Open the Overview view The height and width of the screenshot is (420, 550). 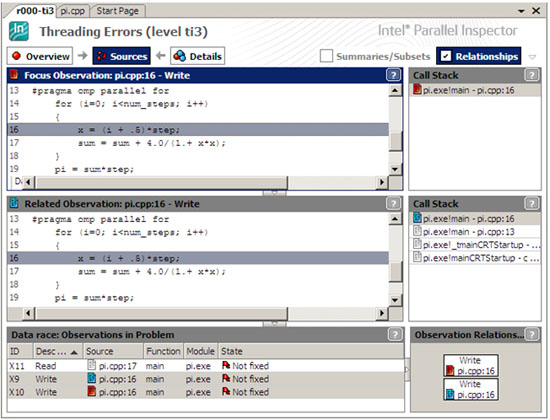coord(40,56)
